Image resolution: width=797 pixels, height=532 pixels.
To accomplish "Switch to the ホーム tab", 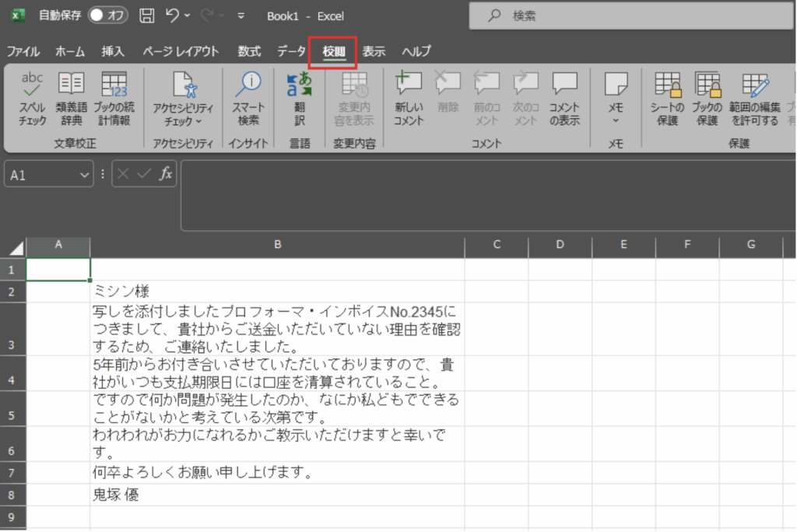I will coord(69,51).
